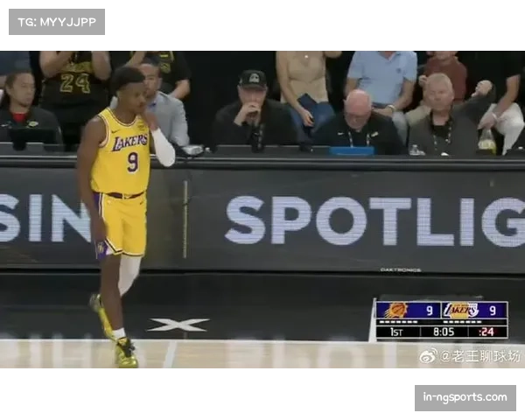This screenshot has width=525, height=420.
Task: Select the Lakers score on scoreboard
Action: coord(493,310)
